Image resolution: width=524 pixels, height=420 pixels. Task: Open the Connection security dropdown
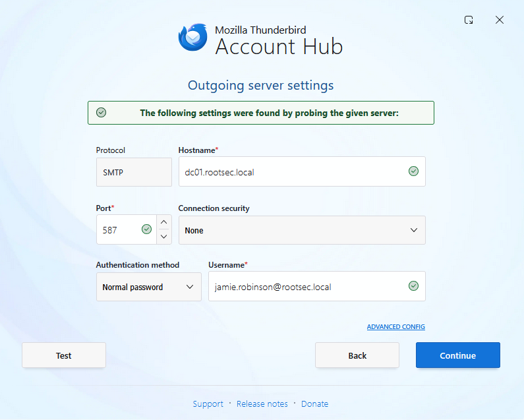pyautogui.click(x=302, y=230)
